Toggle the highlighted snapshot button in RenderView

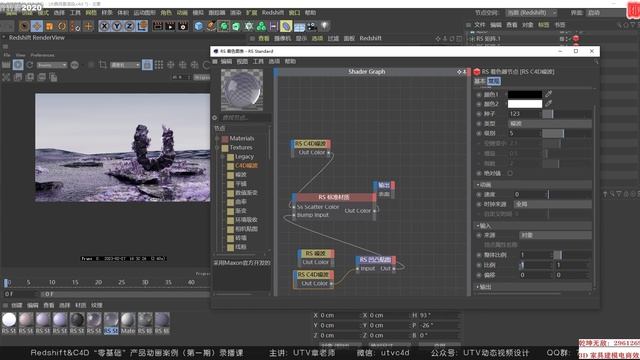147,65
